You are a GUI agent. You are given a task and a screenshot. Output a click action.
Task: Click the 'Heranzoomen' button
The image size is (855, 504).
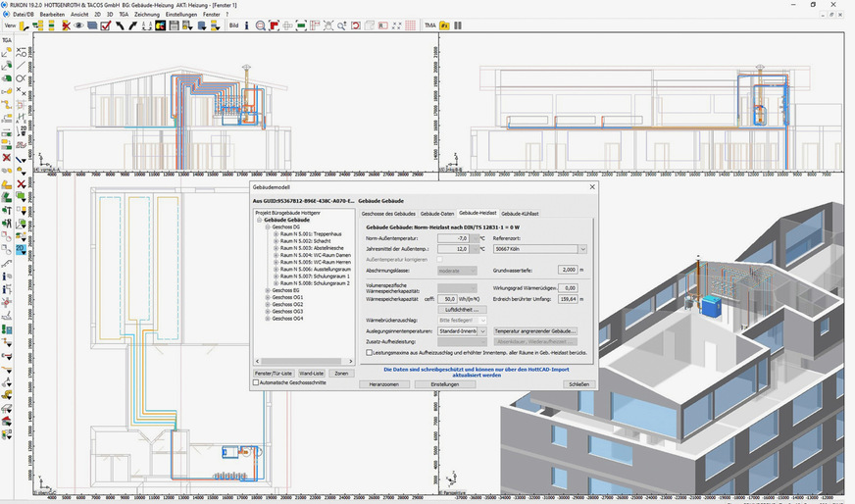pyautogui.click(x=384, y=384)
